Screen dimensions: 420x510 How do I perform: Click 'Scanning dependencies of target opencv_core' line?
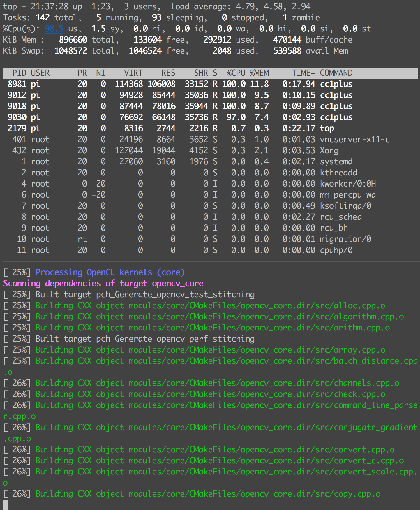(103, 283)
